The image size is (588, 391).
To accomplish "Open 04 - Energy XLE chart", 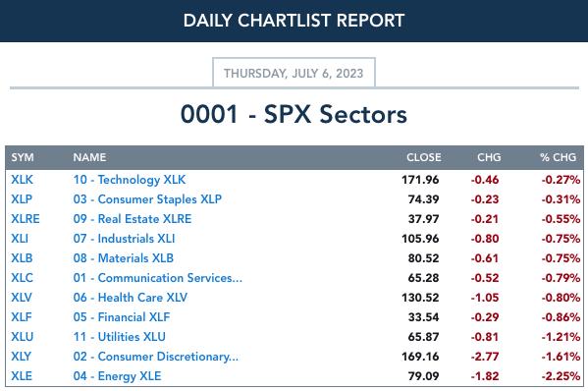I will tap(117, 376).
